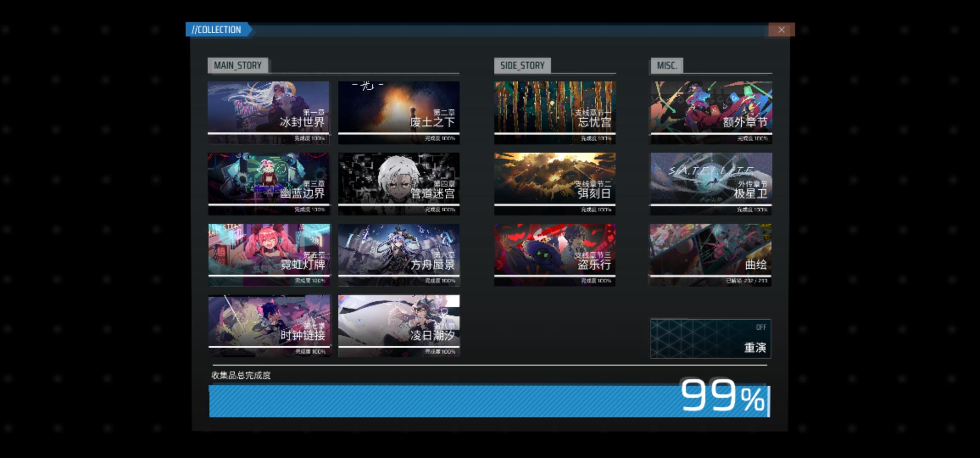Select the MAIN_STORY section label
The width and height of the screenshot is (980, 458).
[x=238, y=65]
